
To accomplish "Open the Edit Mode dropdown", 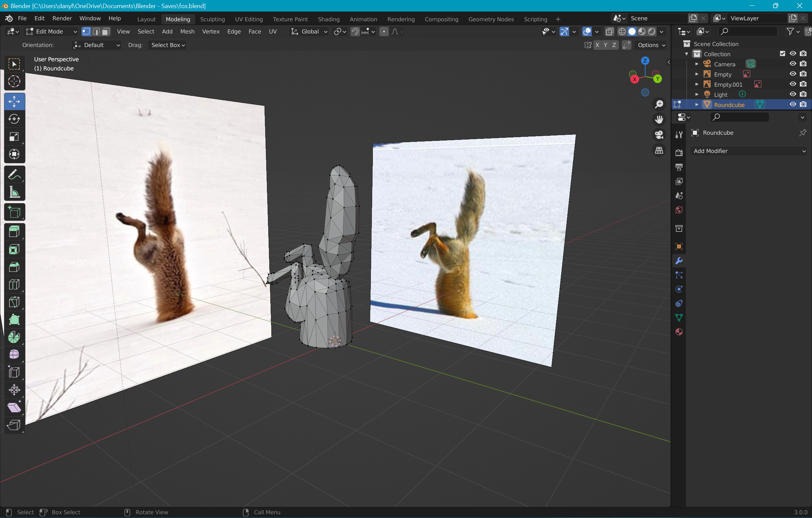I will click(52, 31).
